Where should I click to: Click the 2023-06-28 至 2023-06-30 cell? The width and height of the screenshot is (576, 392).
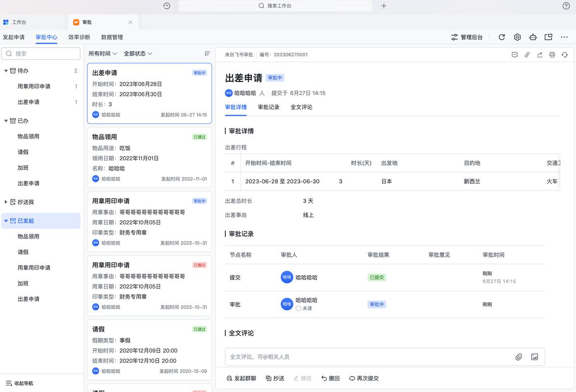coord(283,181)
